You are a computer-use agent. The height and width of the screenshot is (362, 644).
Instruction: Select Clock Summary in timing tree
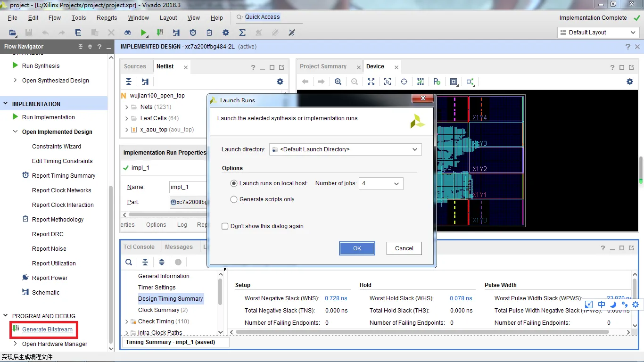163,310
